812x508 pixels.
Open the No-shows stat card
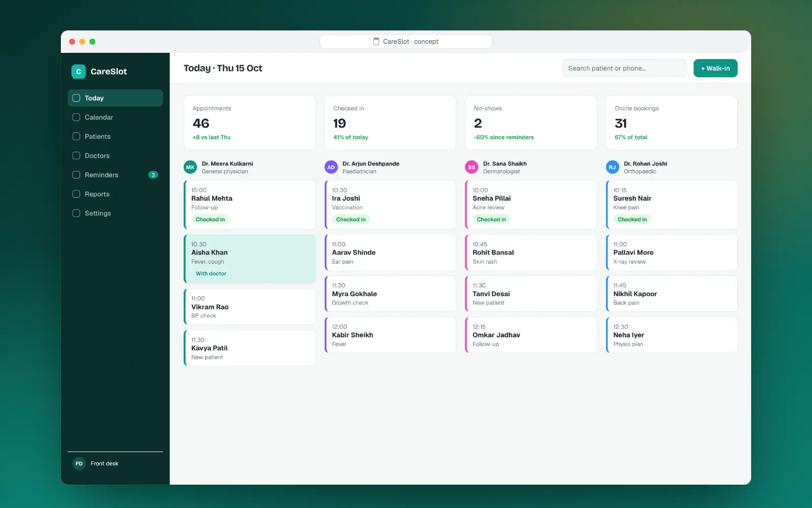(531, 123)
